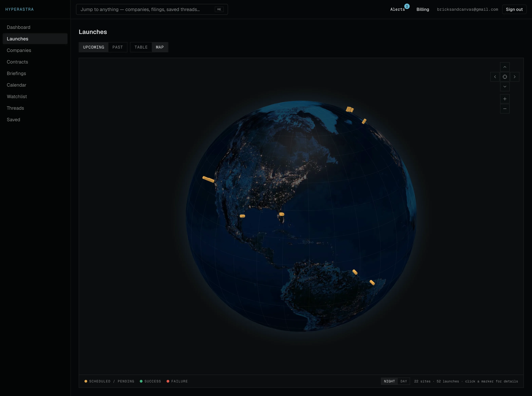Rotate globe up with the up arrow

[505, 67]
